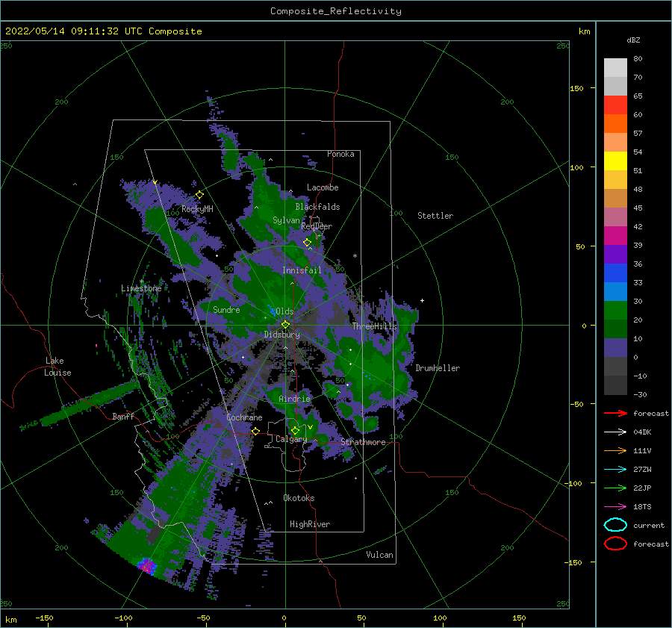Click the magenta 18TS arrow in legend
Screen dimensions: 672x628
pos(615,507)
